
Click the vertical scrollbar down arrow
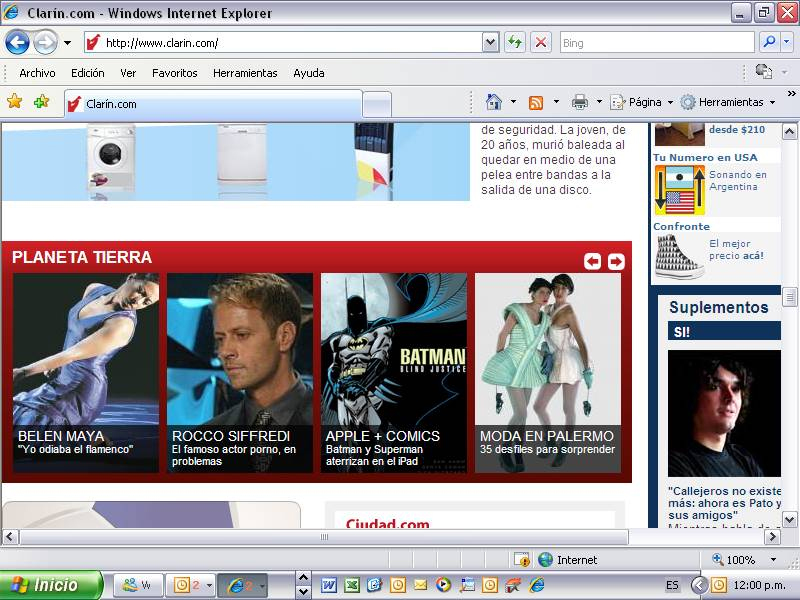tap(789, 519)
